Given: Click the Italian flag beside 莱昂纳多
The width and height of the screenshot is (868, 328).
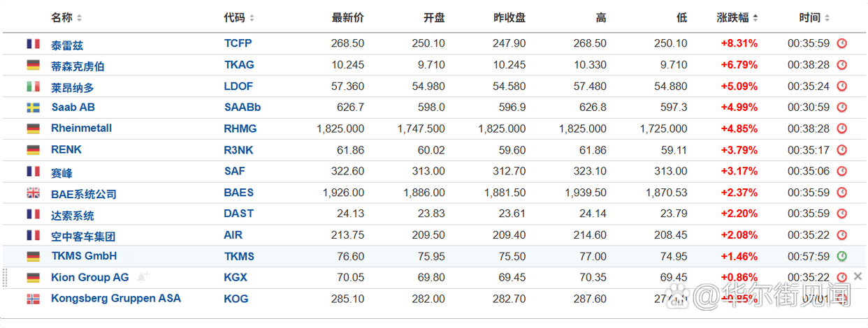Looking at the screenshot, I should [x=33, y=87].
